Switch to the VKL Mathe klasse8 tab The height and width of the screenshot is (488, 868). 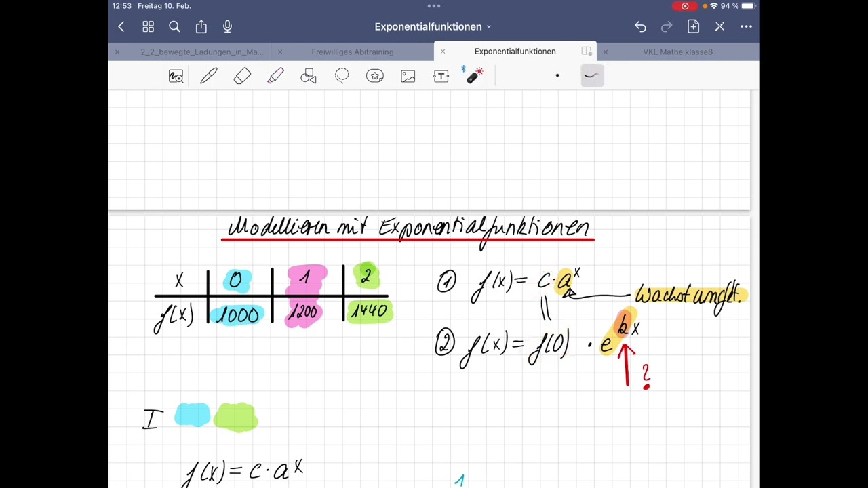tap(677, 52)
